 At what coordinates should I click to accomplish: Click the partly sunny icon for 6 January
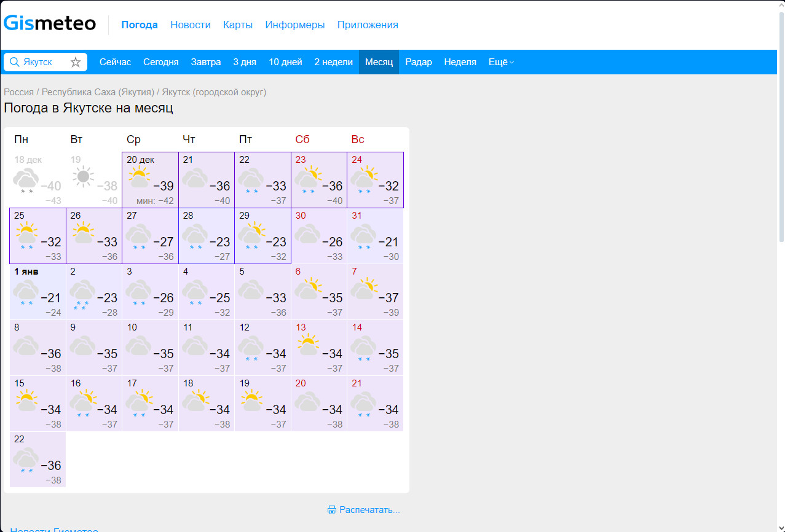pyautogui.click(x=308, y=289)
